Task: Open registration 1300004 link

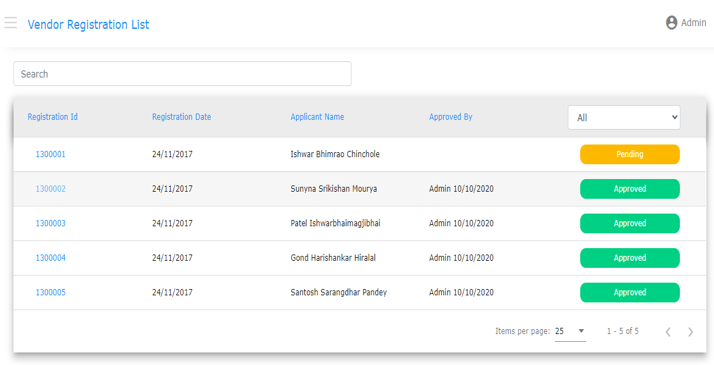Action: pyautogui.click(x=51, y=258)
